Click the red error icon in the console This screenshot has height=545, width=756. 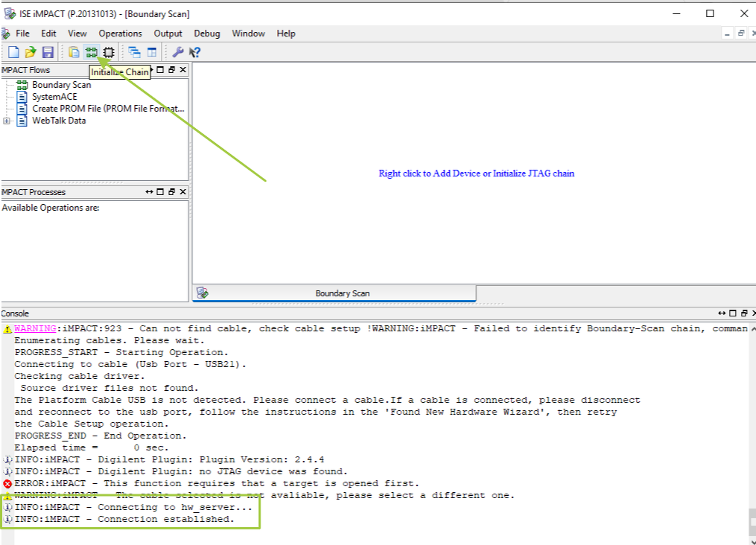click(x=7, y=483)
